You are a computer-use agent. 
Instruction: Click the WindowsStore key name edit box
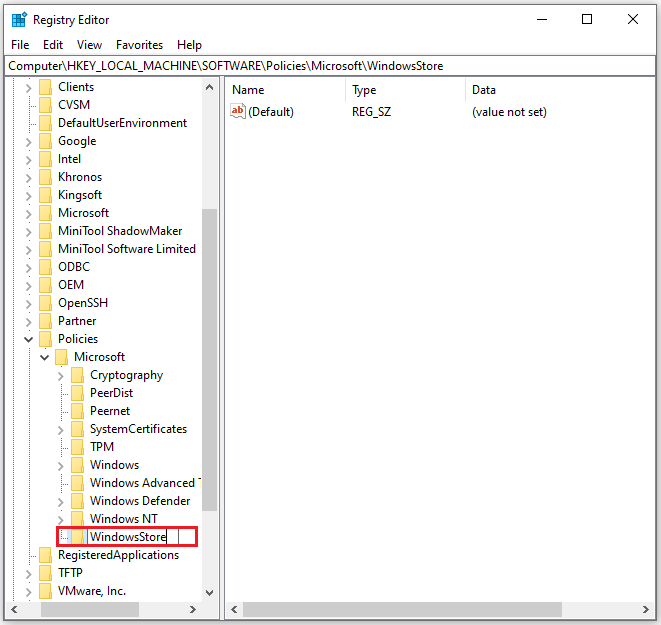(133, 536)
